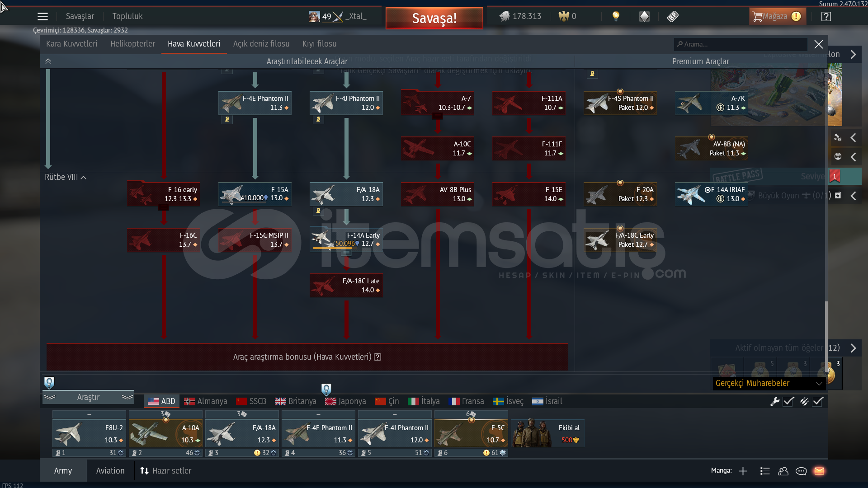
Task: Toggle the auto-repair checkbox beside wrench
Action: tap(788, 401)
